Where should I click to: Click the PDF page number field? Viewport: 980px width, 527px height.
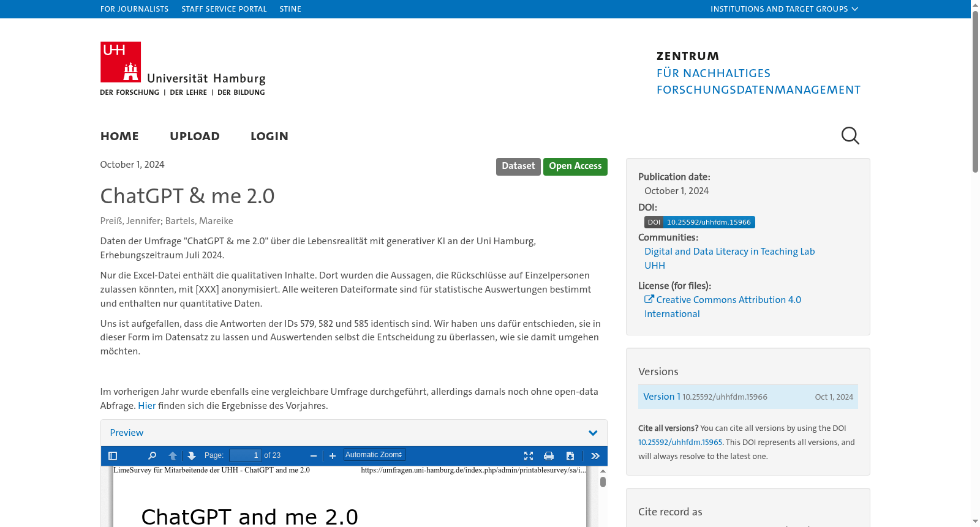[245, 455]
